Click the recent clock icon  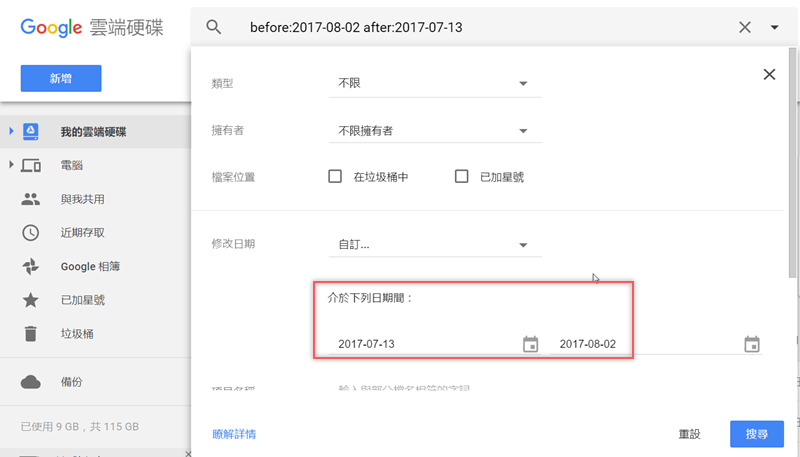coord(31,233)
